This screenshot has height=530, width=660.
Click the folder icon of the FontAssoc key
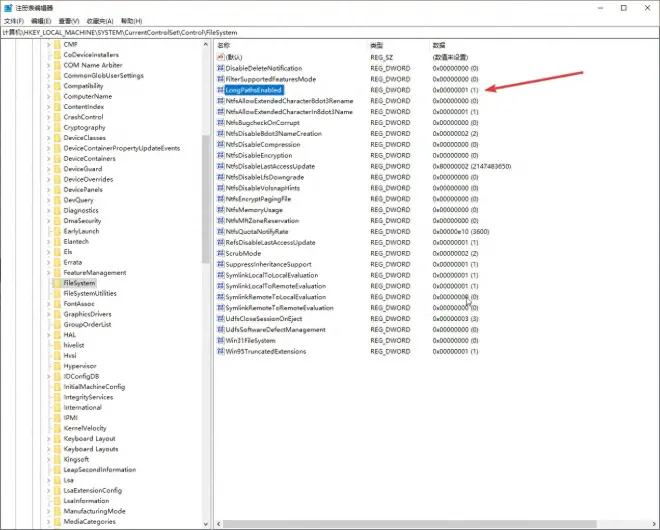57,304
